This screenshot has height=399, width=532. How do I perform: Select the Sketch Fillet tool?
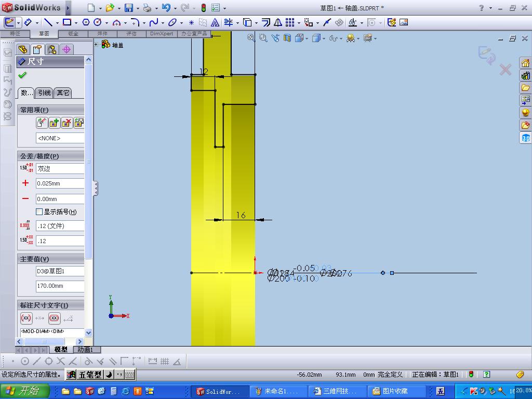(135, 23)
